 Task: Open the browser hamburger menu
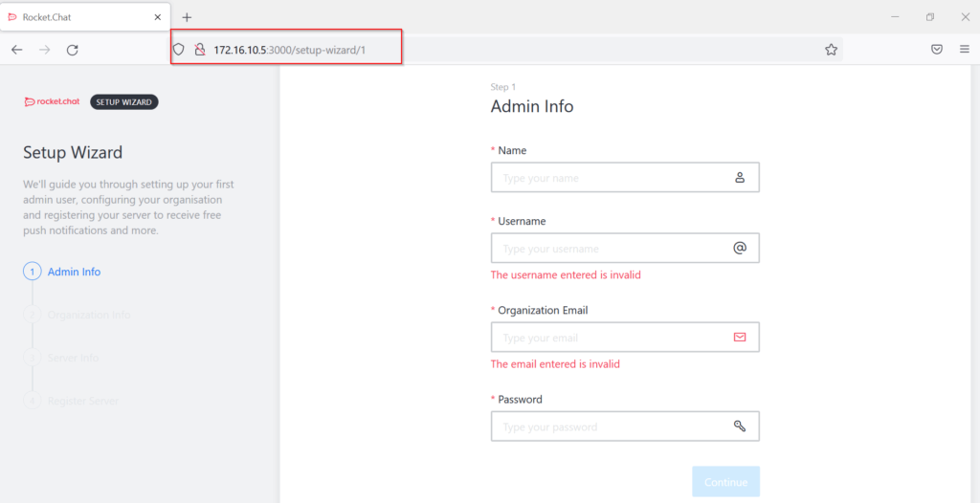965,50
